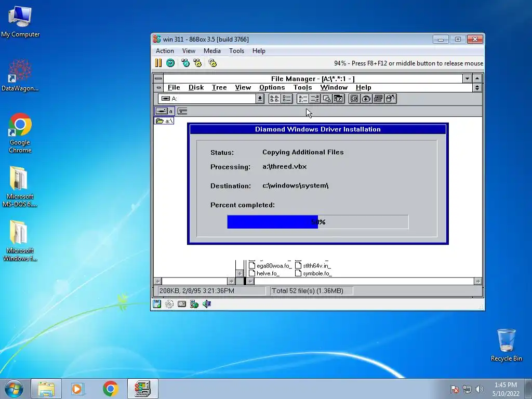The image size is (532, 399).
Task: Open 86Box settings gear icon
Action: click(x=212, y=63)
